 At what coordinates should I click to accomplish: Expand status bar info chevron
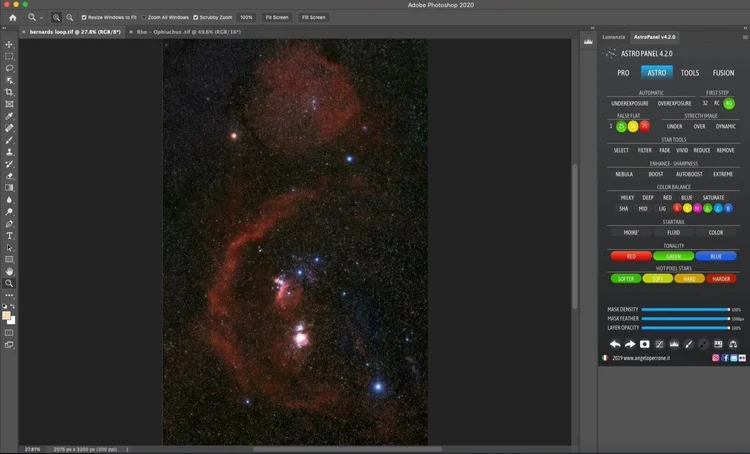tap(127, 449)
